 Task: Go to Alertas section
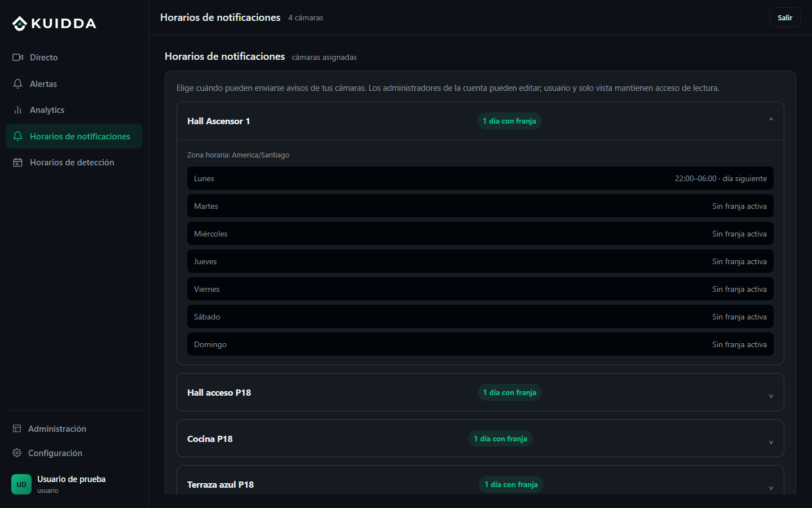[x=74, y=84]
